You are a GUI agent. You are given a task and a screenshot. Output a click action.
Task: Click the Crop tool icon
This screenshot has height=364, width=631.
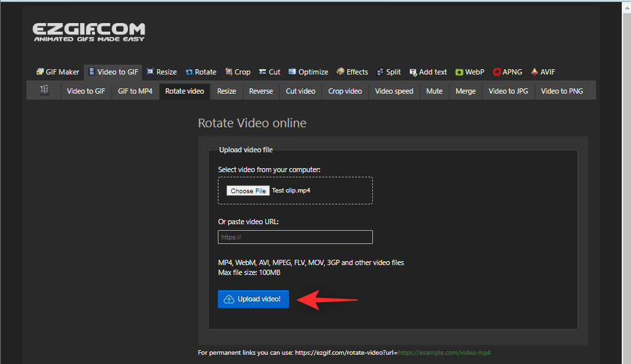(228, 72)
